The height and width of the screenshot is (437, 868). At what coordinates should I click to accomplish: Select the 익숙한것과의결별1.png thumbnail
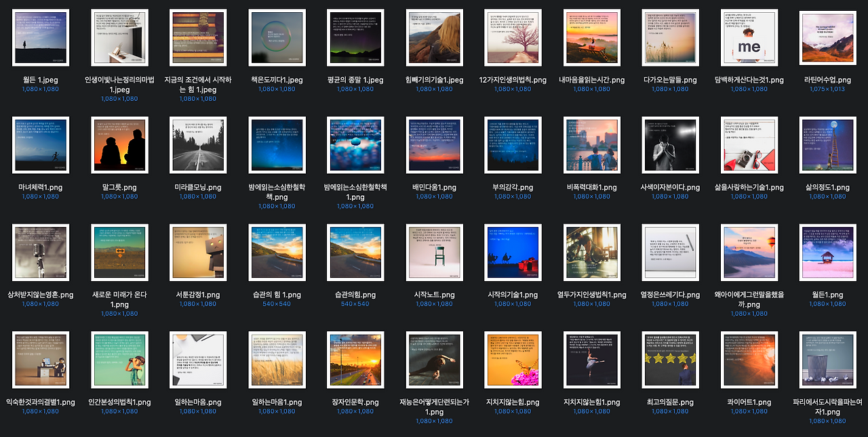[x=41, y=360]
